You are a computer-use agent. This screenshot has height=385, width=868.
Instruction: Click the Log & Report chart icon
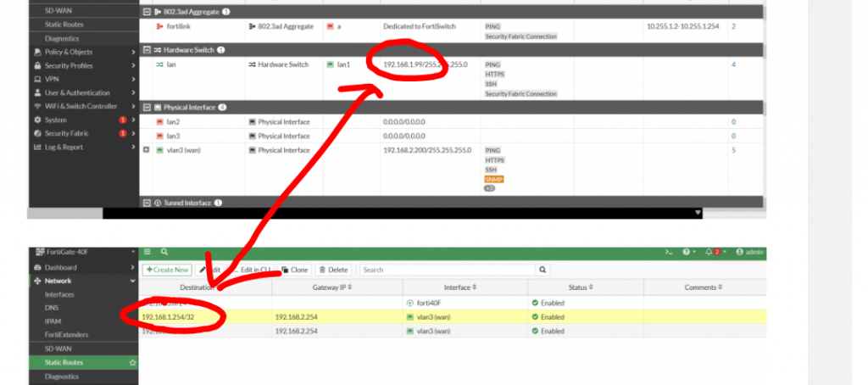(37, 148)
